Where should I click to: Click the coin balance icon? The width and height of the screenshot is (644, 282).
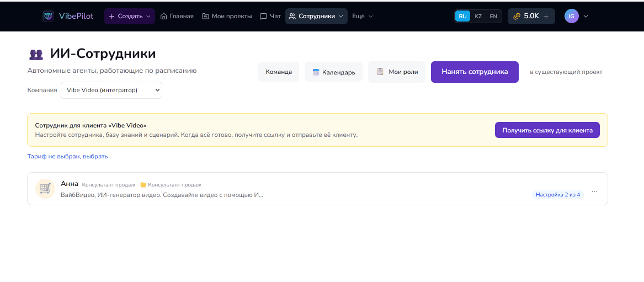(x=517, y=17)
